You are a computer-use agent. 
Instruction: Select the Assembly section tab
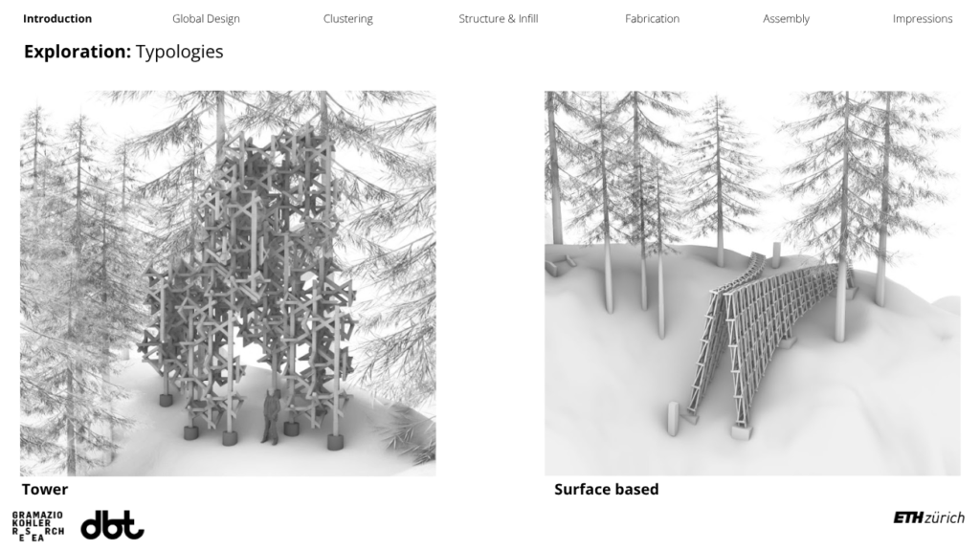786,19
